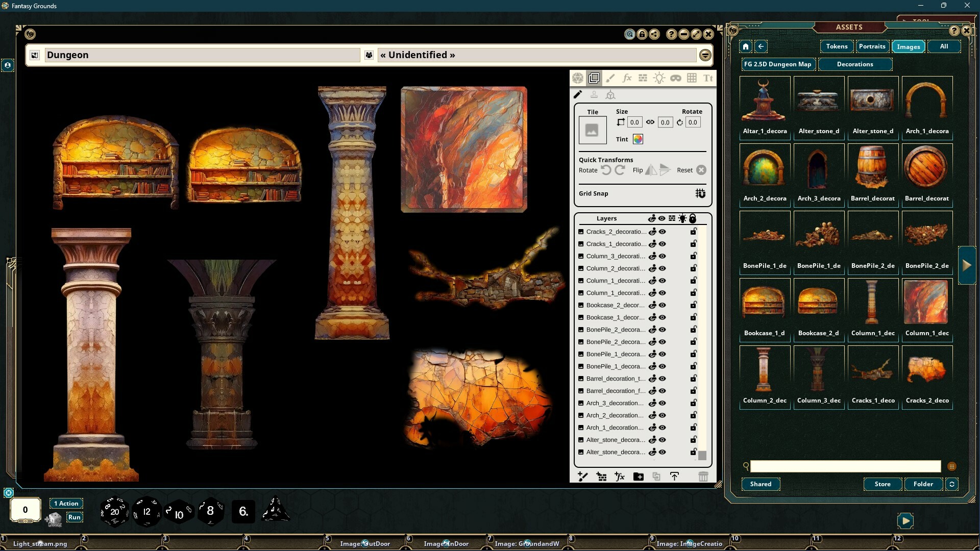Select the Stamp tool under edit row
Screen dimensions: 980x551
[x=594, y=94]
